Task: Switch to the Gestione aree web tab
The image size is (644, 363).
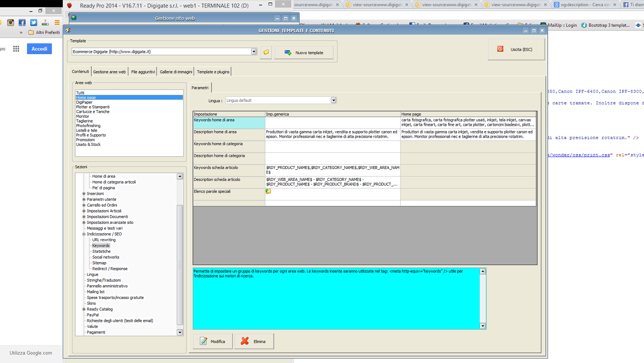Action: coord(109,72)
